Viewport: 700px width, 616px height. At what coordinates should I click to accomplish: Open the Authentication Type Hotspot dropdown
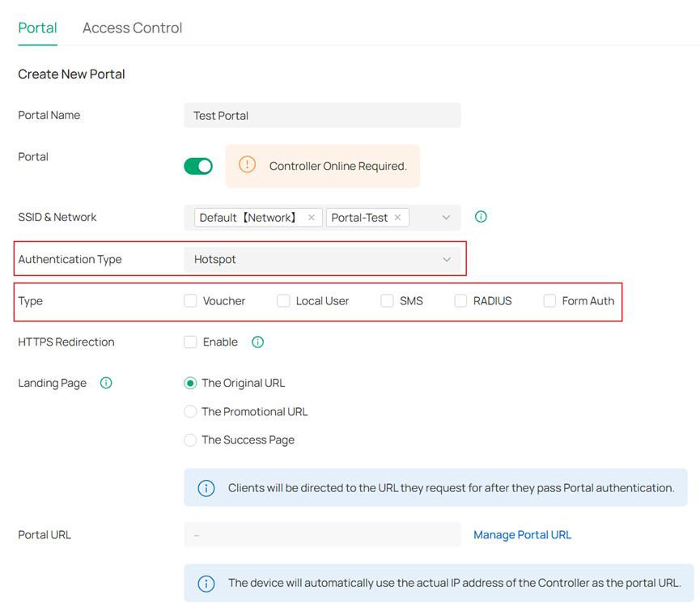tap(322, 260)
